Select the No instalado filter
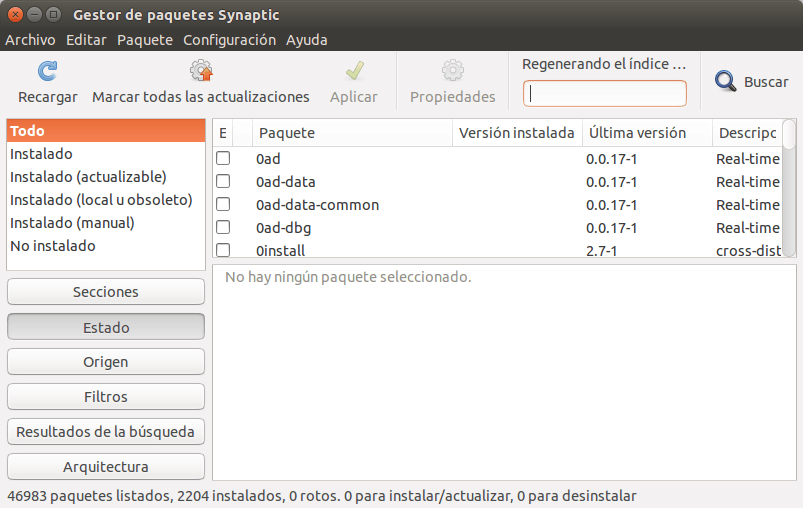The width and height of the screenshot is (803, 508). 106,246
